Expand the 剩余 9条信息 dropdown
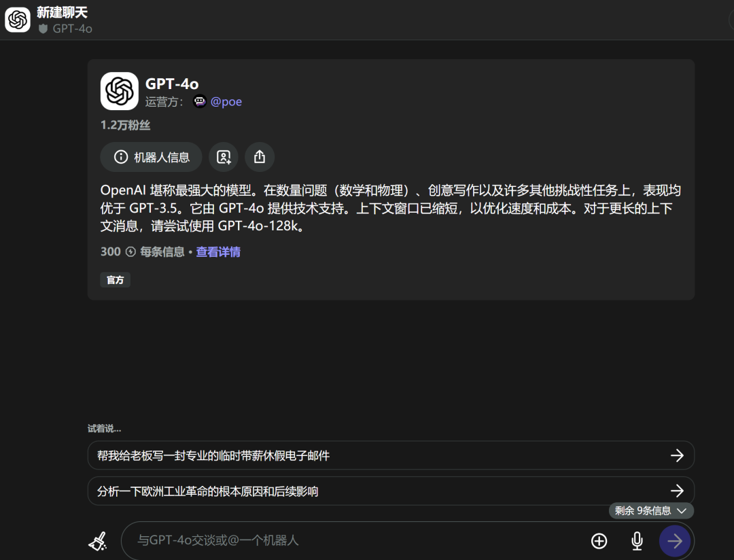 (x=651, y=510)
